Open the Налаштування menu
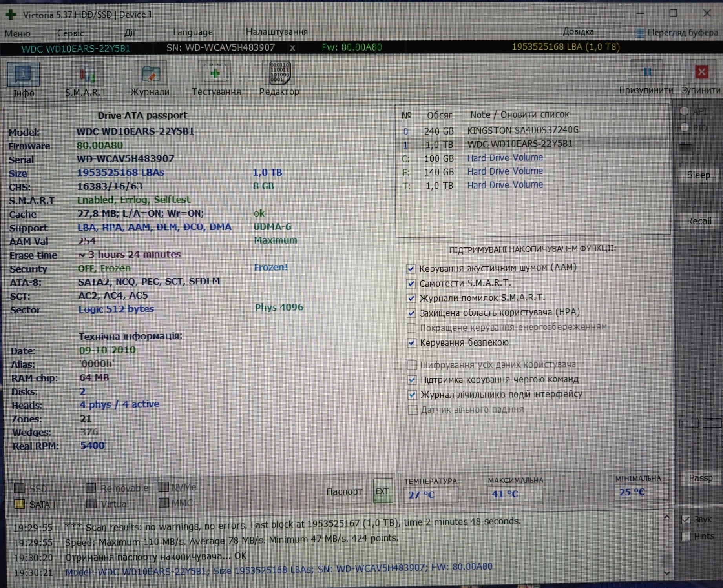The width and height of the screenshot is (723, 588). [x=277, y=32]
